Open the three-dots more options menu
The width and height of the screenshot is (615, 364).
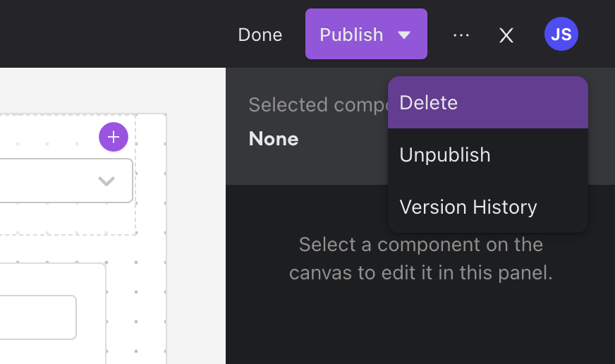coord(461,35)
